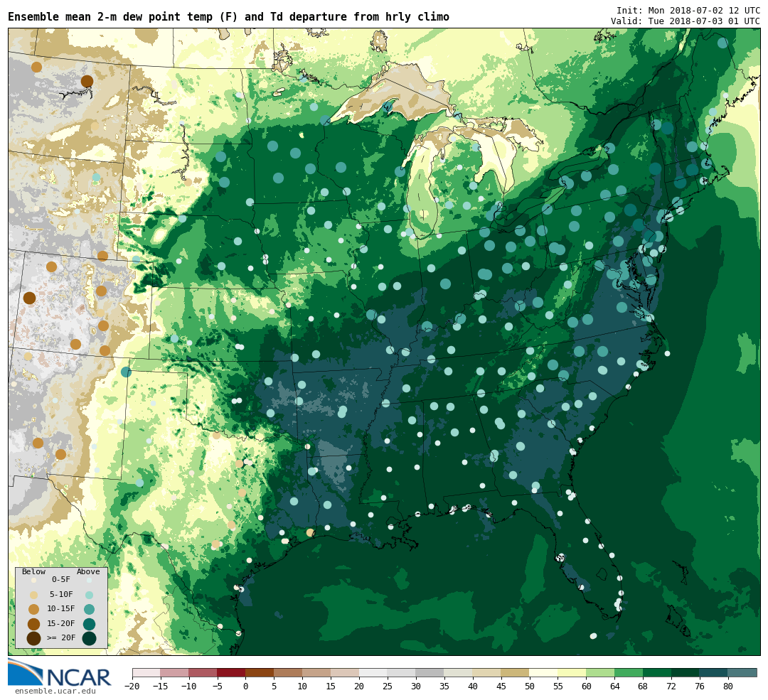Pick the 25 to 30 light gray swatch
768x700 pixels.
pyautogui.click(x=402, y=672)
